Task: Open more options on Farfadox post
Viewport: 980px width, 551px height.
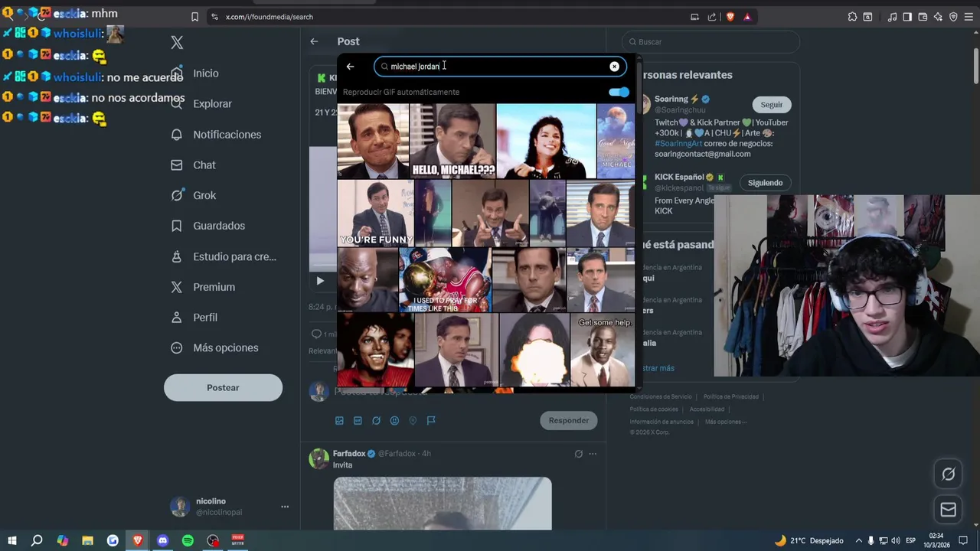Action: coord(593,454)
